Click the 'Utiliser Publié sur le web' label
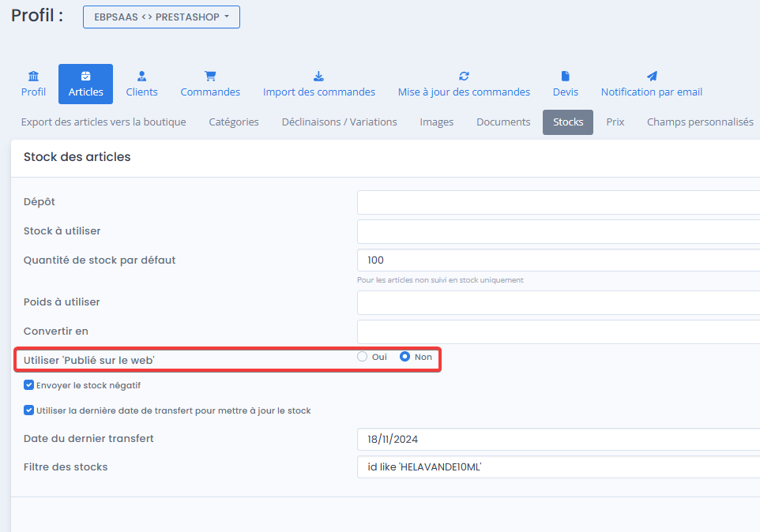Screen dimensions: 760x532 [88, 360]
